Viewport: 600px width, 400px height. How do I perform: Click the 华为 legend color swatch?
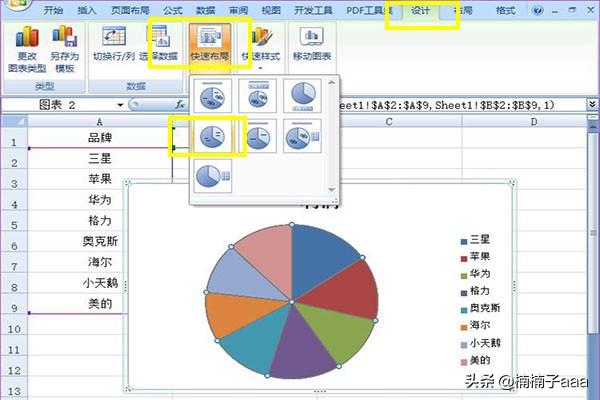464,276
